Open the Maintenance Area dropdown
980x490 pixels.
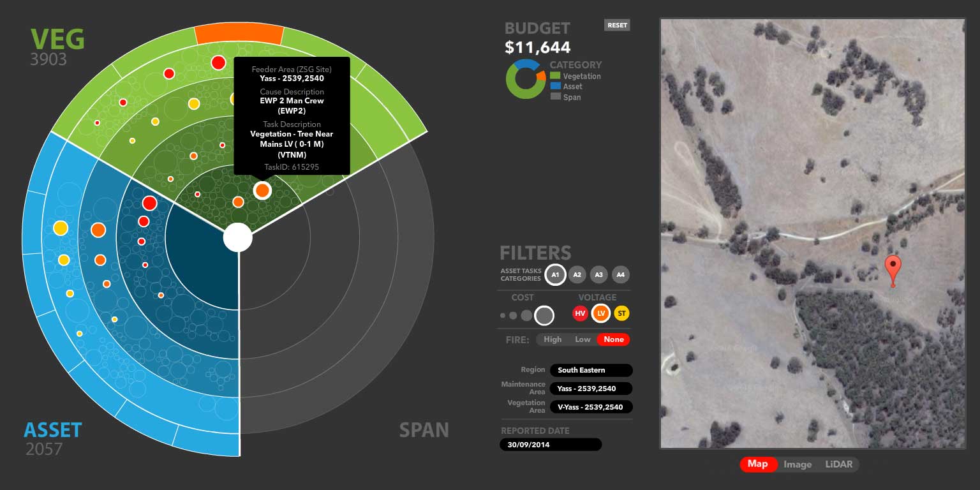point(591,389)
